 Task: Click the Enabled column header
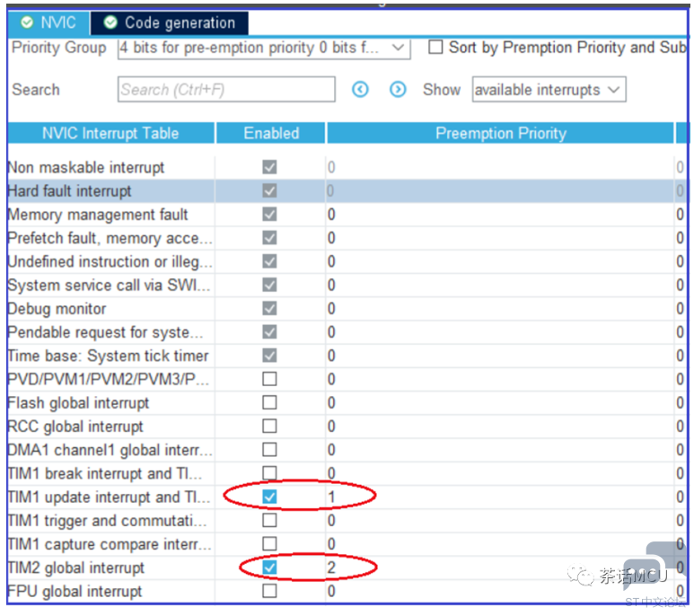(x=271, y=133)
